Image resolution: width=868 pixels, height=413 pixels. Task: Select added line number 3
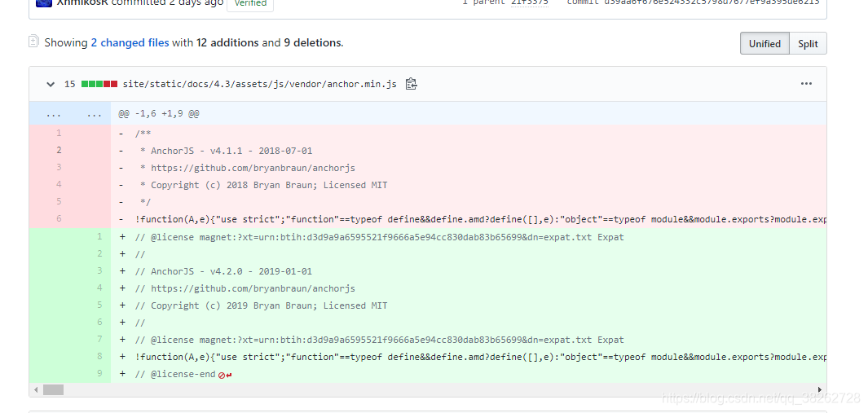coord(99,270)
